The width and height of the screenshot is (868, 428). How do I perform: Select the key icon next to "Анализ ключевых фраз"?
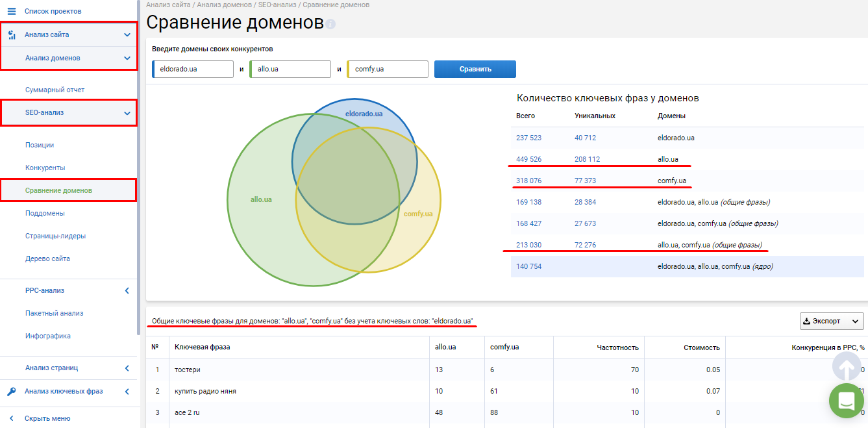[11, 390]
